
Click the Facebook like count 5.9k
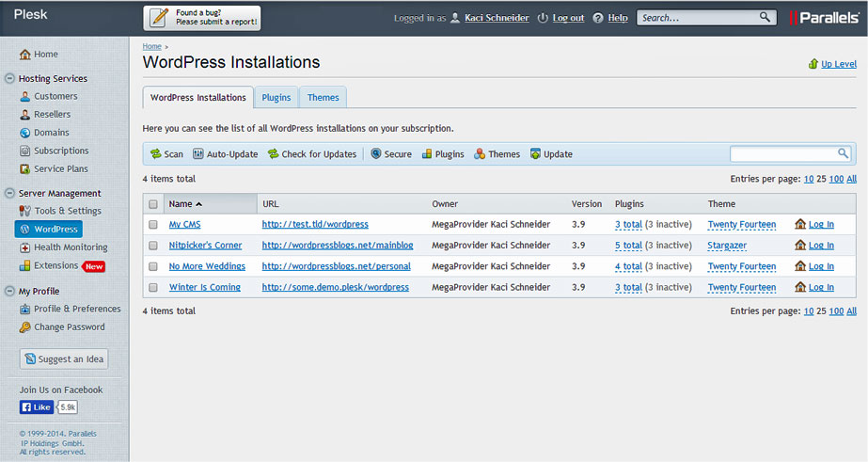click(68, 407)
